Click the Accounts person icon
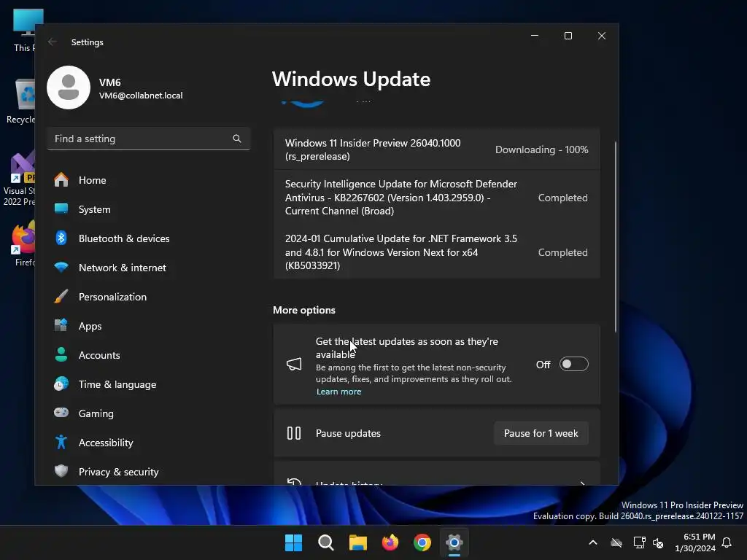The width and height of the screenshot is (747, 560). pyautogui.click(x=61, y=355)
